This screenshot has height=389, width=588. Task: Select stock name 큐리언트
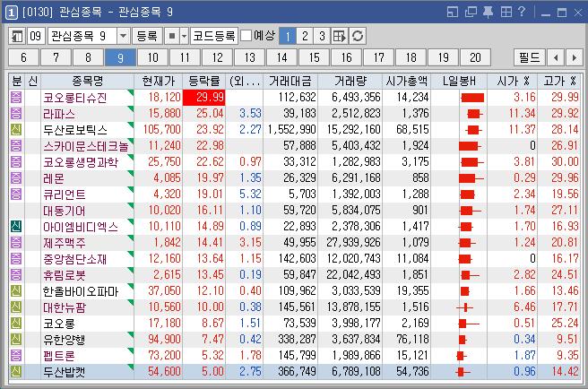tap(65, 194)
